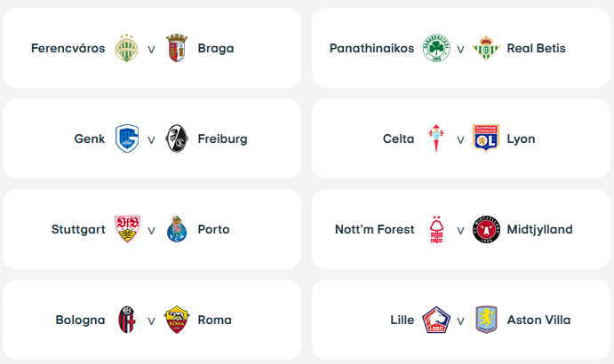The height and width of the screenshot is (364, 614).
Task: Select the Genk team logo
Action: click(x=126, y=138)
